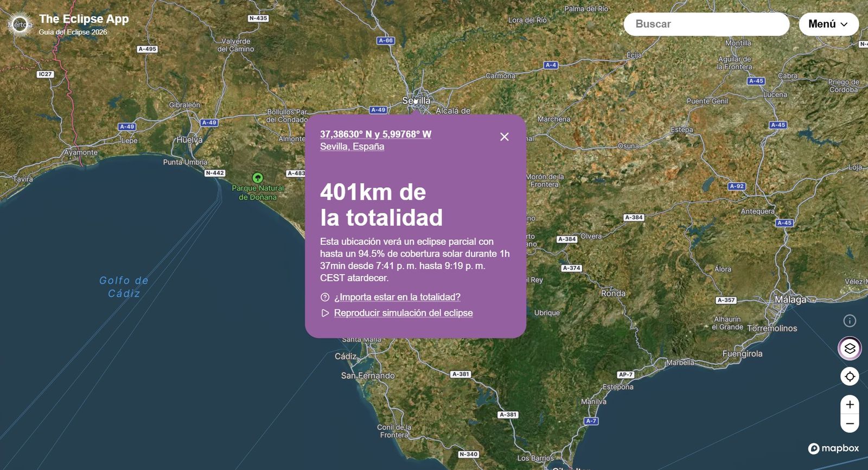Viewport: 868px width, 470px height.
Task: Click the Buscar search field
Action: [706, 24]
